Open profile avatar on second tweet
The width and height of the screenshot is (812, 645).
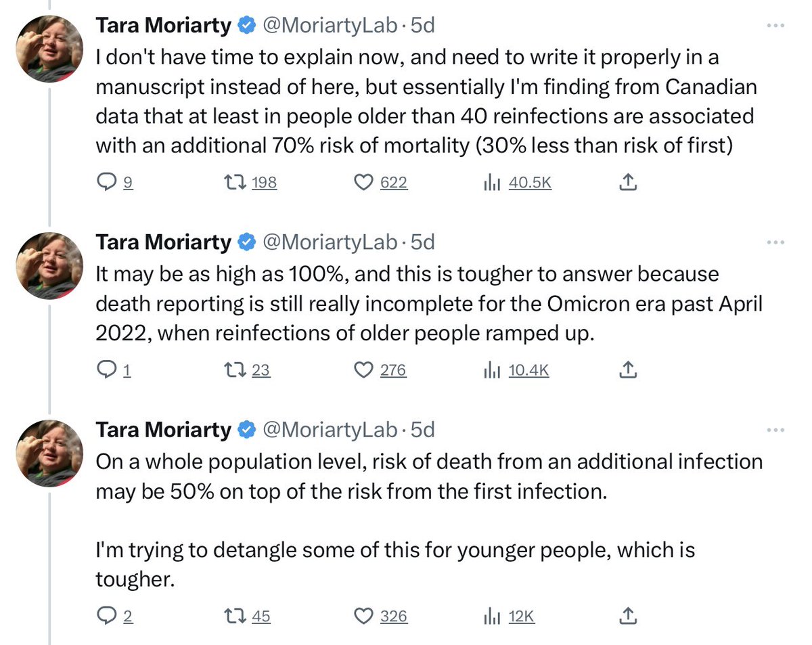tap(49, 266)
